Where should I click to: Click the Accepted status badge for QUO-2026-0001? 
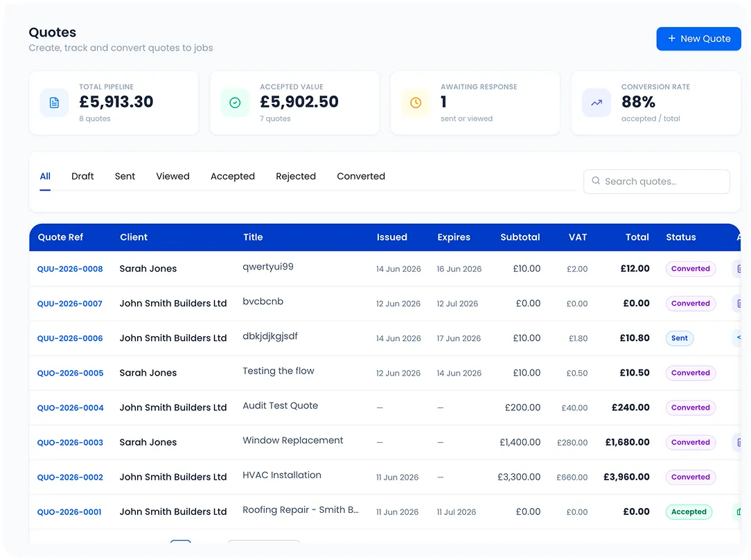(689, 511)
